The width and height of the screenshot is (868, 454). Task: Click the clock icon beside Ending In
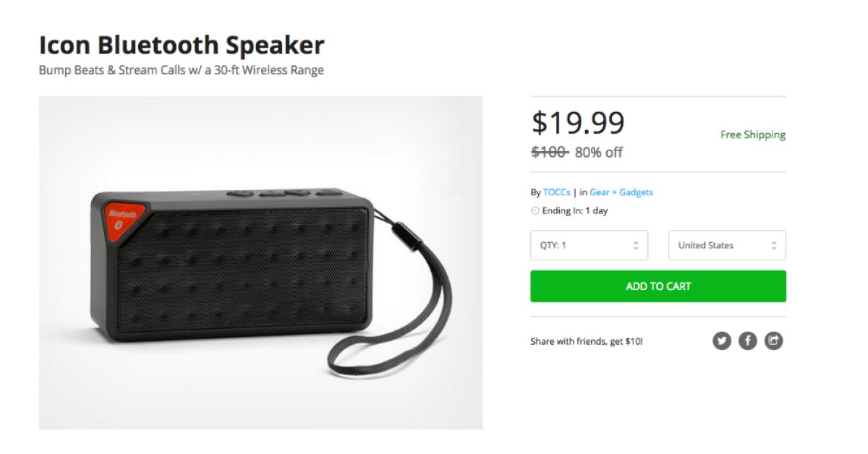535,211
